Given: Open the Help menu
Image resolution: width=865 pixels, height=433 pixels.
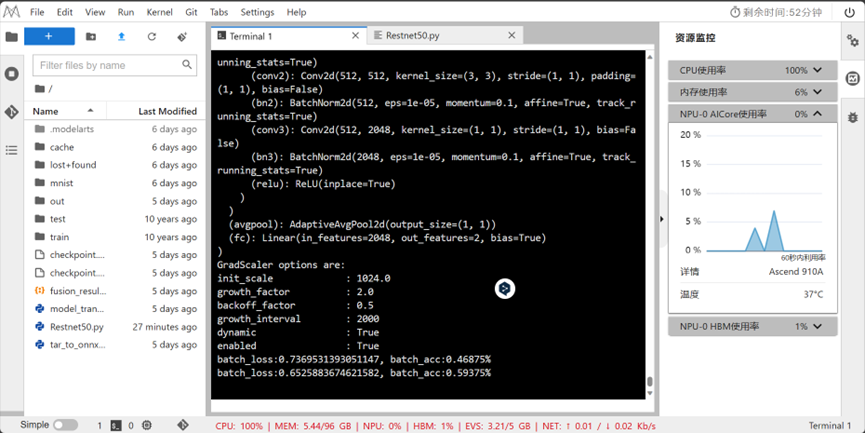Looking at the screenshot, I should 296,12.
